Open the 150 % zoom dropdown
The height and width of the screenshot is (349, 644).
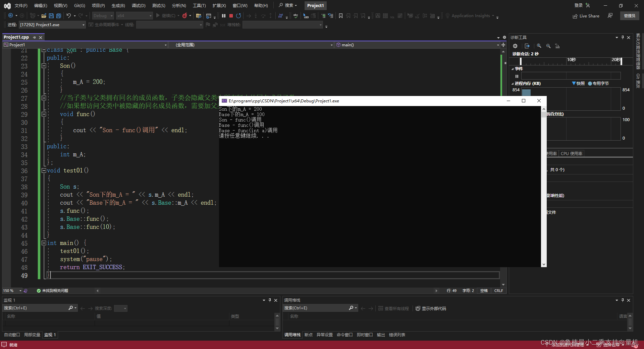[12, 291]
